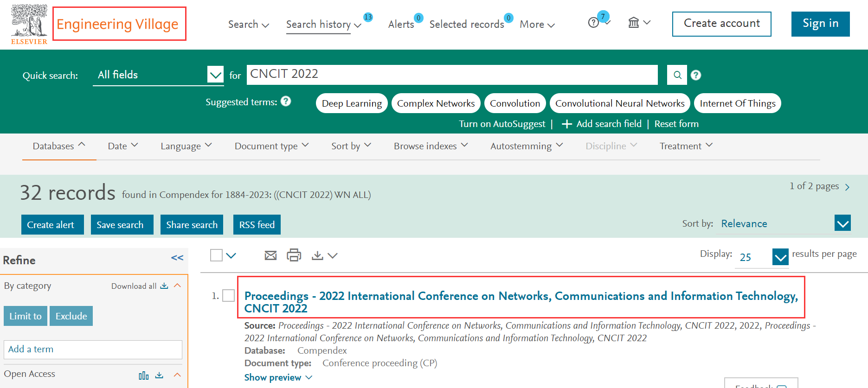Select record 1 checkbox
The image size is (868, 388).
229,296
